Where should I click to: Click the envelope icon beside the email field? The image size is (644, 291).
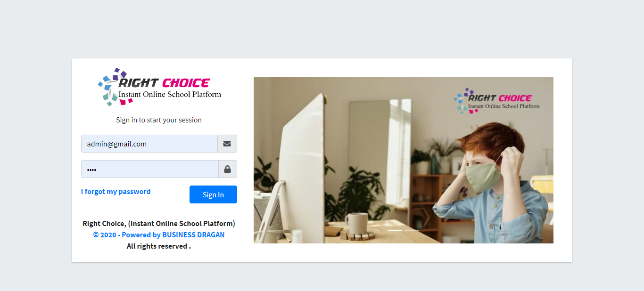227,144
